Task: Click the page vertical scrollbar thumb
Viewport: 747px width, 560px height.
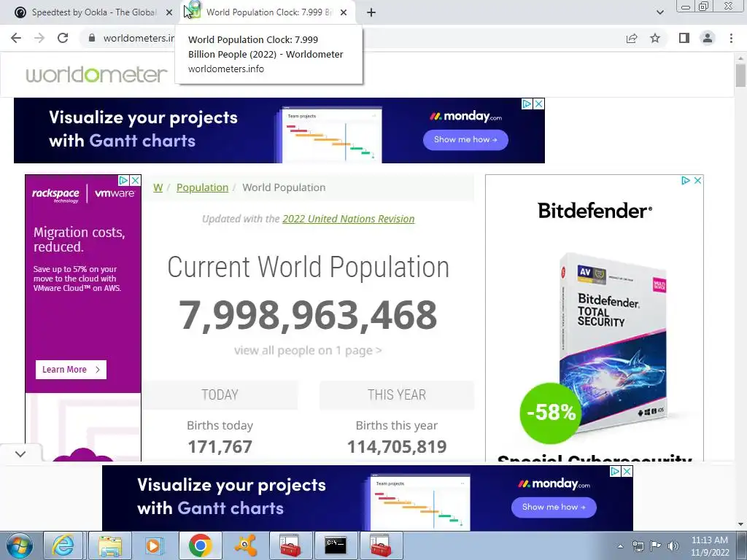Action: [740, 75]
